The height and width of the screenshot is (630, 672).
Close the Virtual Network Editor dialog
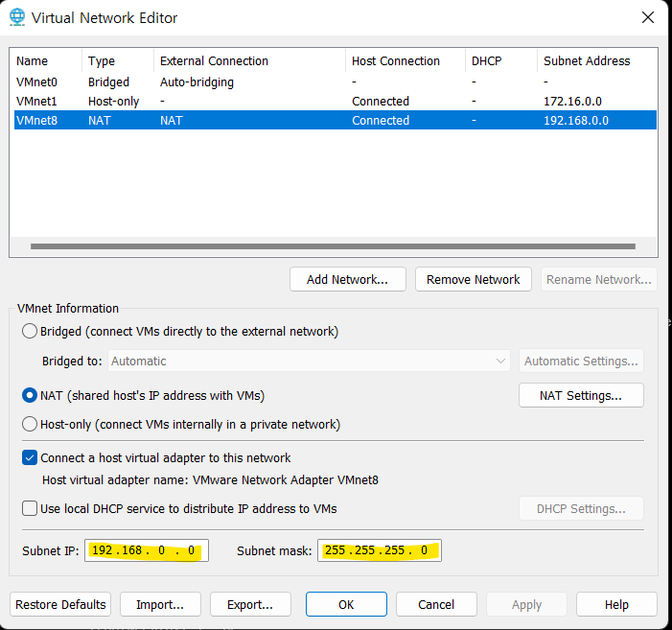point(648,17)
